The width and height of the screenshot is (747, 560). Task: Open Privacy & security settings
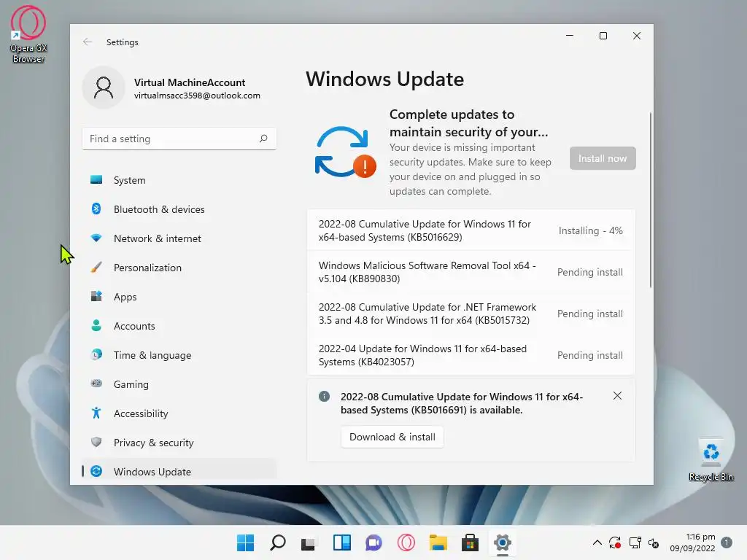click(x=179, y=443)
